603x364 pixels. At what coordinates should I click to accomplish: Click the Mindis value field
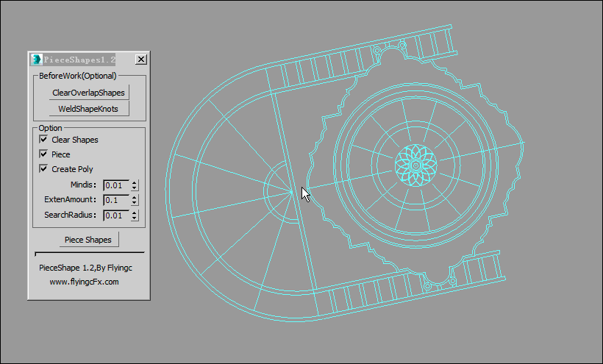pyautogui.click(x=116, y=185)
